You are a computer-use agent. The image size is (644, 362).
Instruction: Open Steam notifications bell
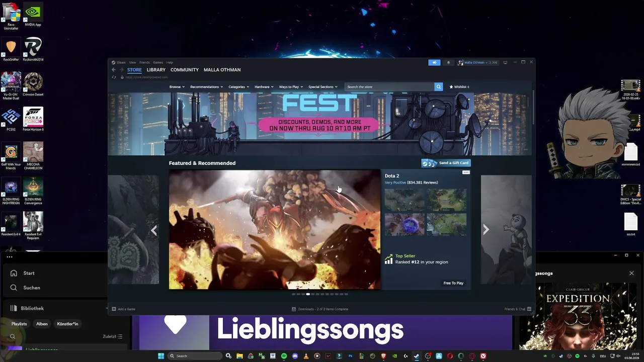[448, 62]
